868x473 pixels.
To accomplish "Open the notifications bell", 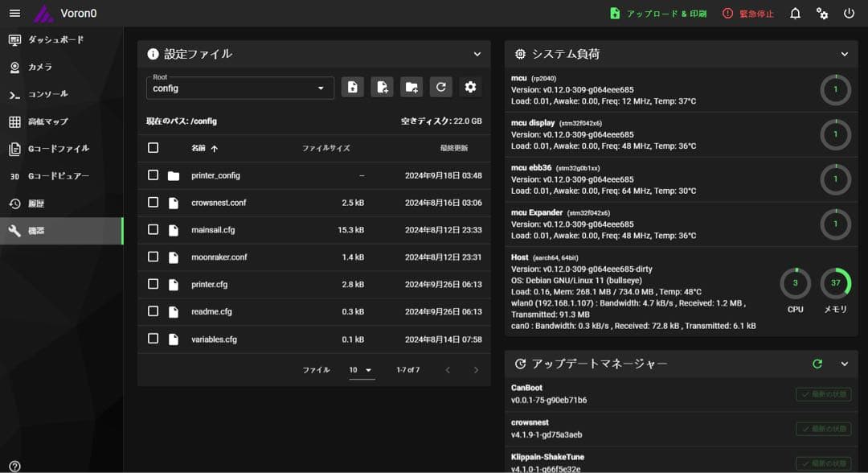I will coord(795,14).
